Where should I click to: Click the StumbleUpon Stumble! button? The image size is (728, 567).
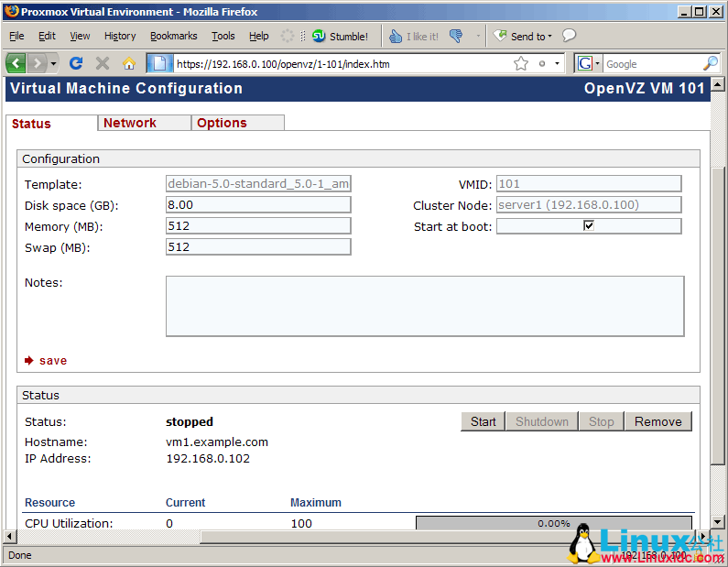point(340,37)
